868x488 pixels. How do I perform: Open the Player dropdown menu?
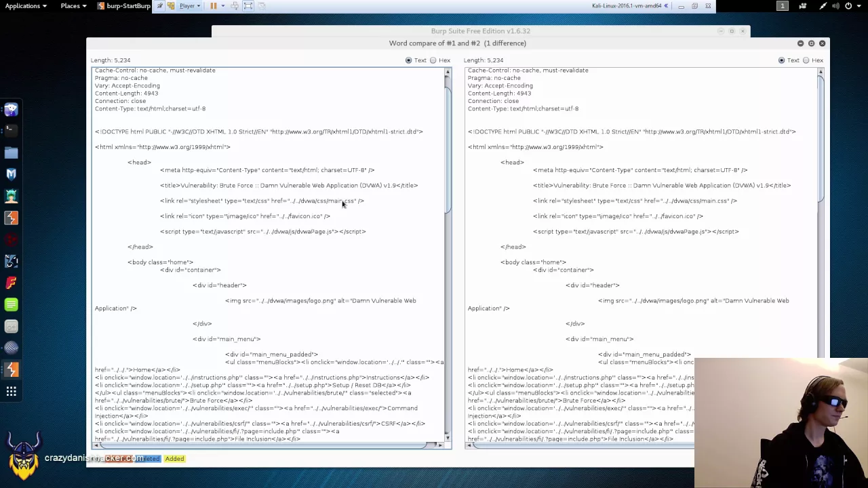point(189,5)
